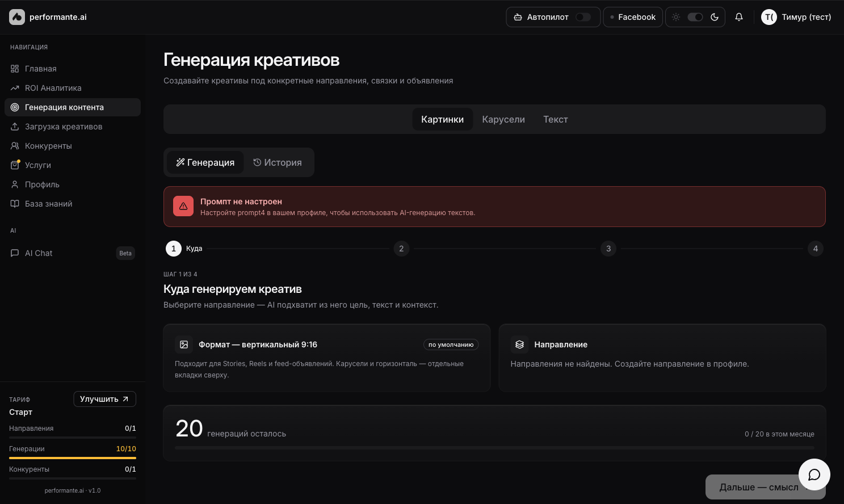Click the Конкуренты people icon

(x=15, y=146)
